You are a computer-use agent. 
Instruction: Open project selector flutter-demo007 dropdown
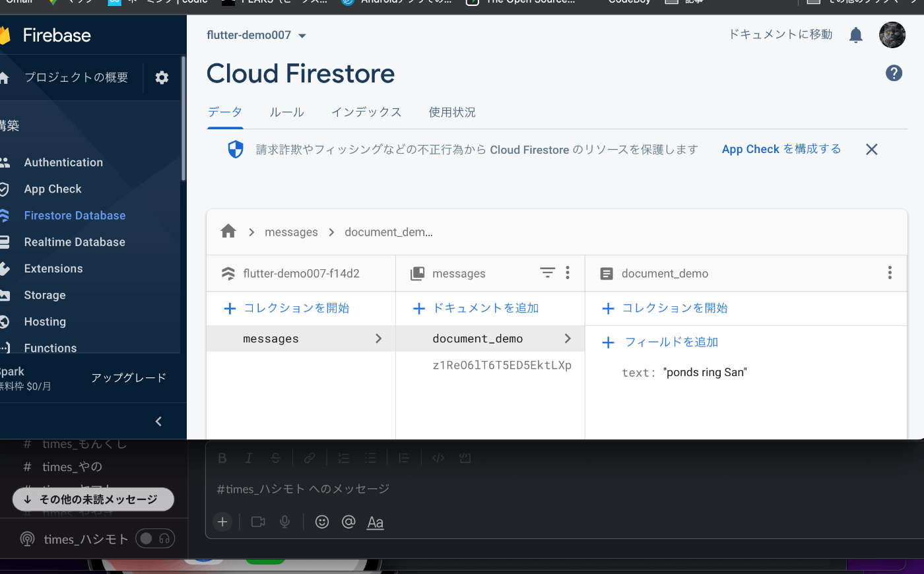257,35
